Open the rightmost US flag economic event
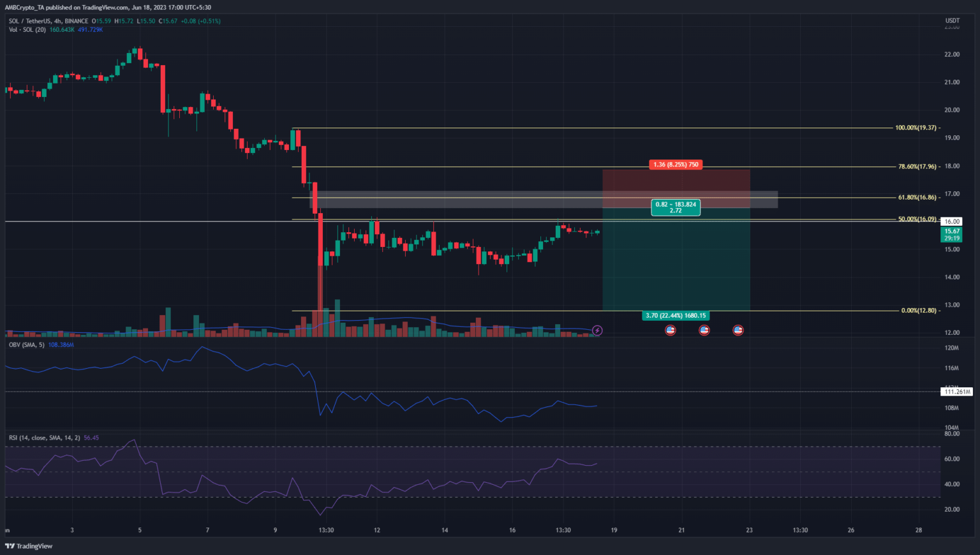 738,330
